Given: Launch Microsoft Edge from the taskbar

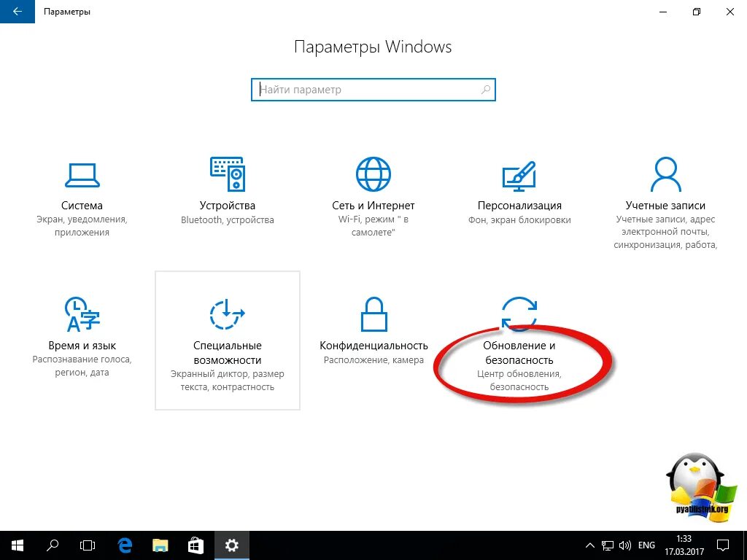Looking at the screenshot, I should (x=125, y=545).
